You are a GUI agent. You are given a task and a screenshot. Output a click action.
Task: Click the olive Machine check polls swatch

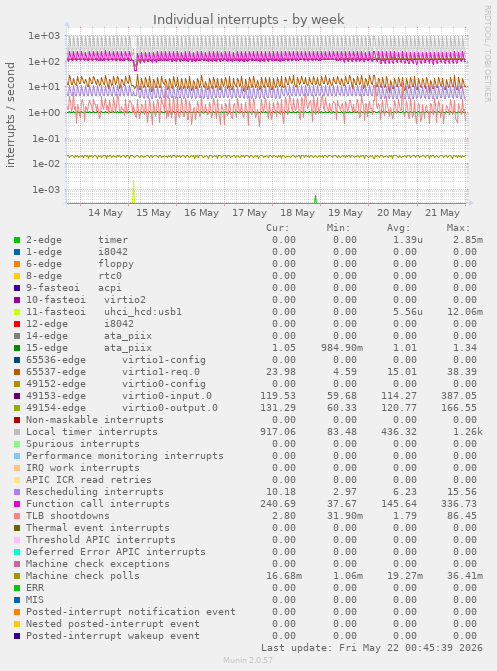pyautogui.click(x=17, y=576)
